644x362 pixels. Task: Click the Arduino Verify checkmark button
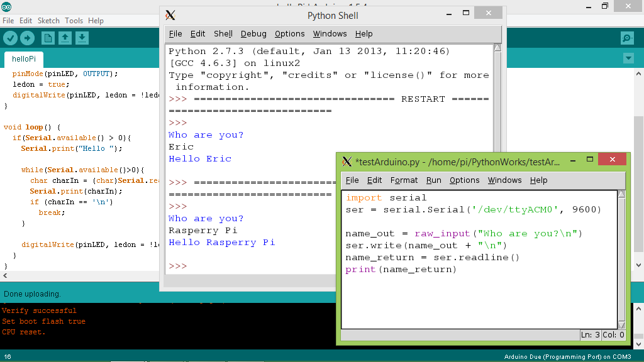click(x=10, y=38)
